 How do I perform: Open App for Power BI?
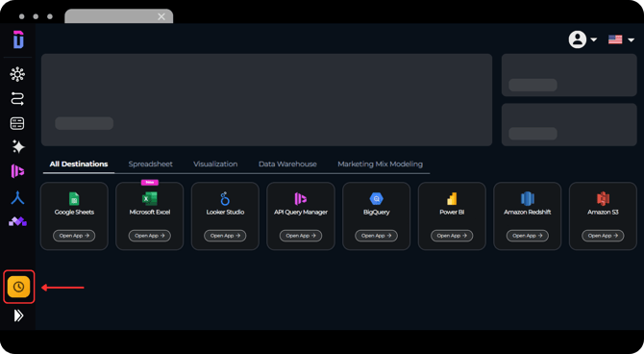[452, 236]
